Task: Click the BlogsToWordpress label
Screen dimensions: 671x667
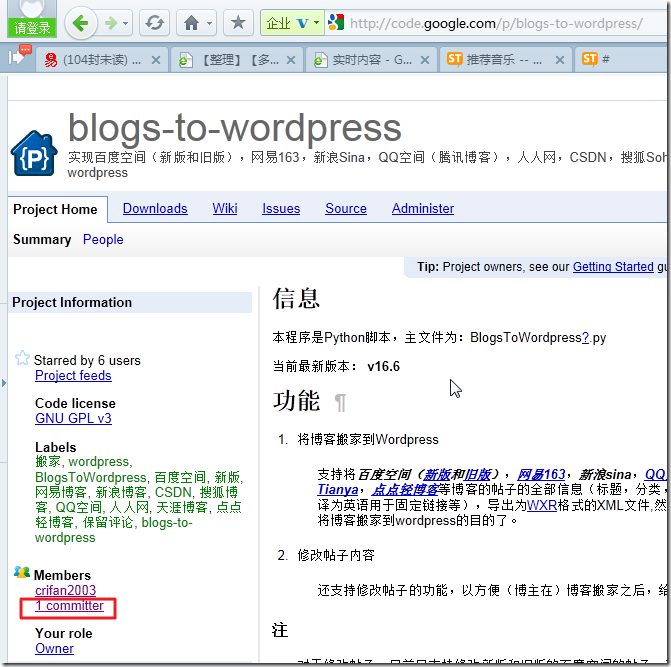Action: (90, 477)
